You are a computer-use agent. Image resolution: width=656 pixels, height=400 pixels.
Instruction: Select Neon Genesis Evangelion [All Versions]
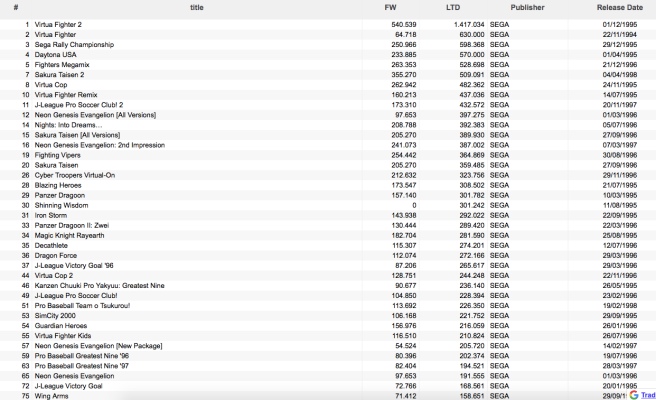coord(95,115)
